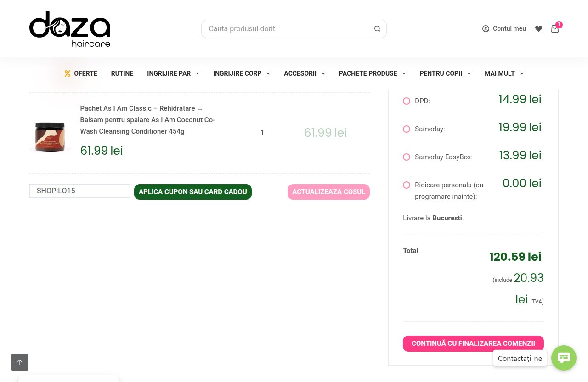Click the Contactati-ne label
Image resolution: width=588 pixels, height=382 pixels.
pyautogui.click(x=520, y=358)
